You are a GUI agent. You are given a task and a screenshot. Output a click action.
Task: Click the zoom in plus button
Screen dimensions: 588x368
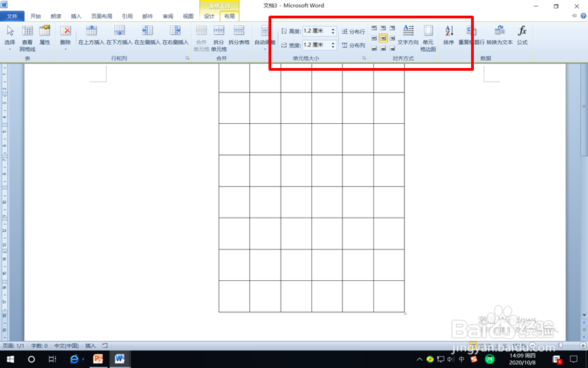point(583,346)
